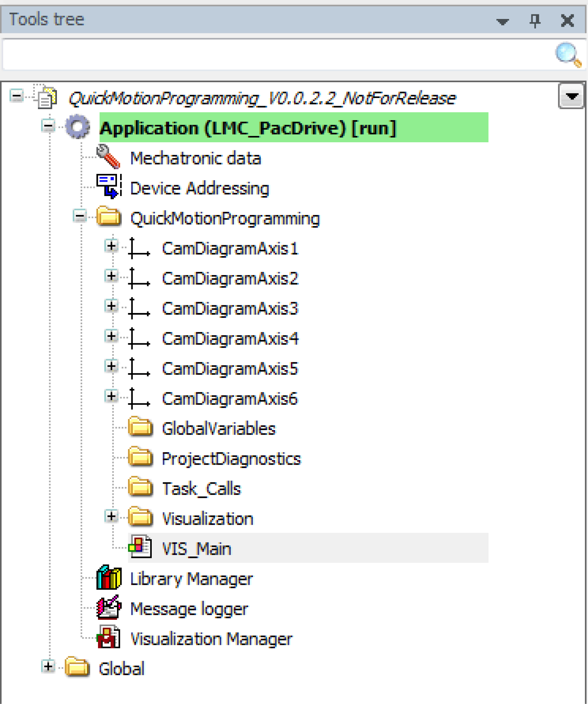Pin the Tools tree panel
The image size is (588, 704).
[535, 20]
